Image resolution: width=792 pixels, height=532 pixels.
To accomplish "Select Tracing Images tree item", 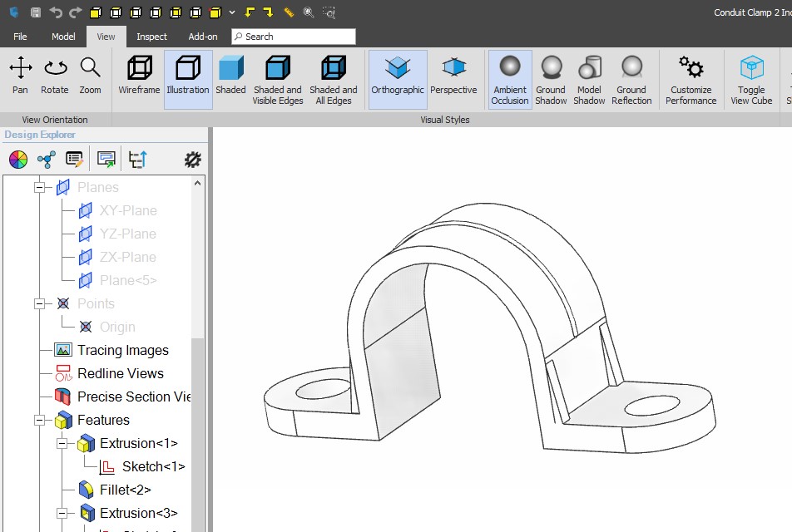I will pyautogui.click(x=123, y=350).
